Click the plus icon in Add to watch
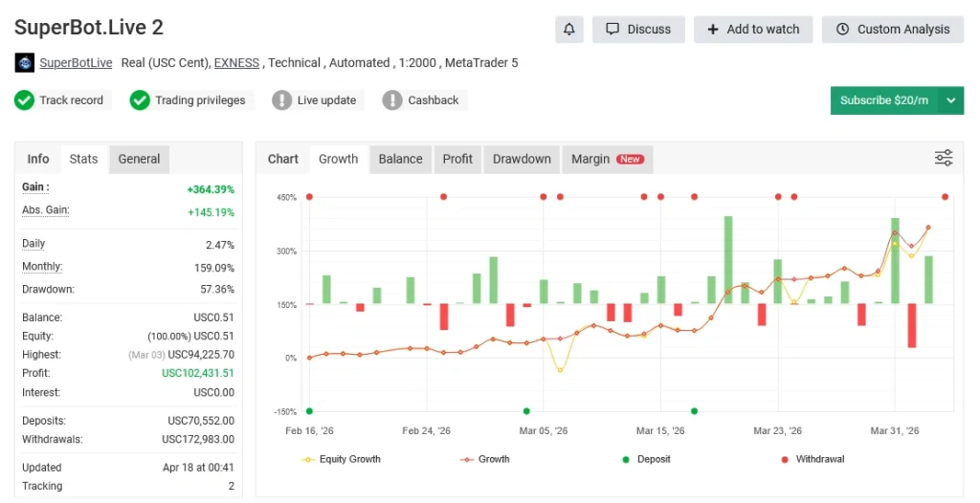 click(x=712, y=30)
